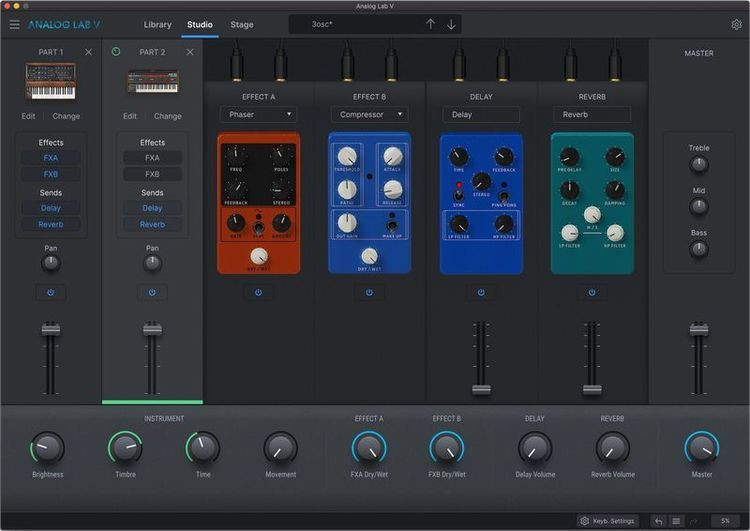
Task: Switch to the Stage tab
Action: [242, 24]
